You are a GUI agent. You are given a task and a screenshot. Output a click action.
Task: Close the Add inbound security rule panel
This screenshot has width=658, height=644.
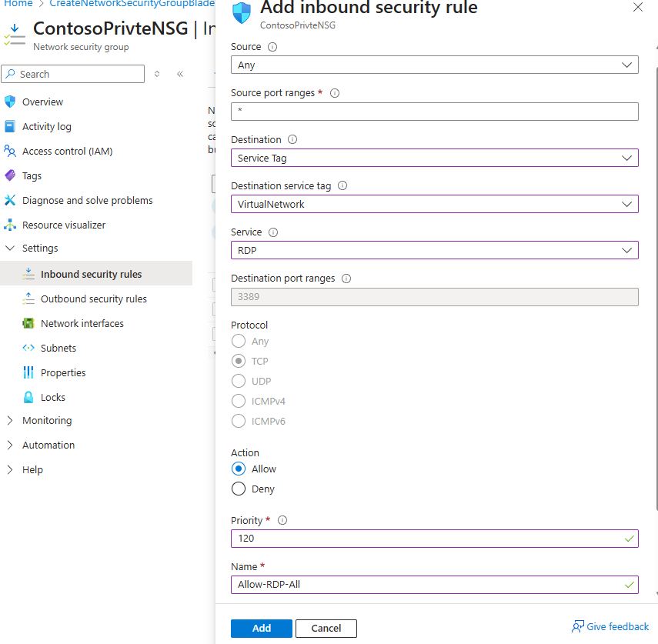click(637, 8)
